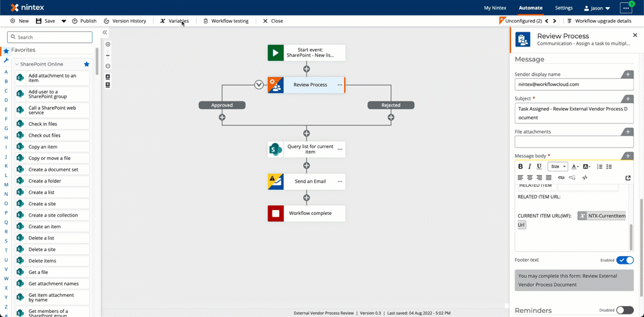Insert variable into Sender display name

(627, 75)
